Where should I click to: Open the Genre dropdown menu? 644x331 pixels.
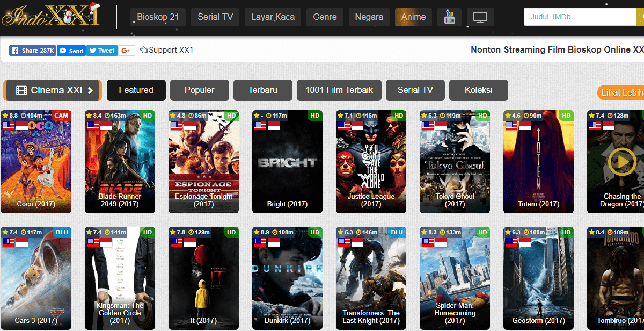325,17
